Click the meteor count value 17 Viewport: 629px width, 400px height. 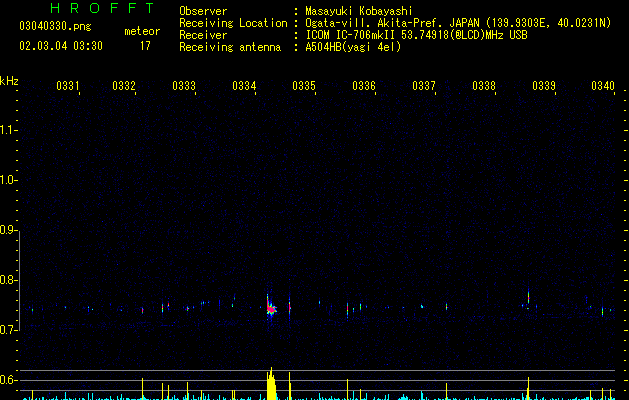pyautogui.click(x=145, y=46)
